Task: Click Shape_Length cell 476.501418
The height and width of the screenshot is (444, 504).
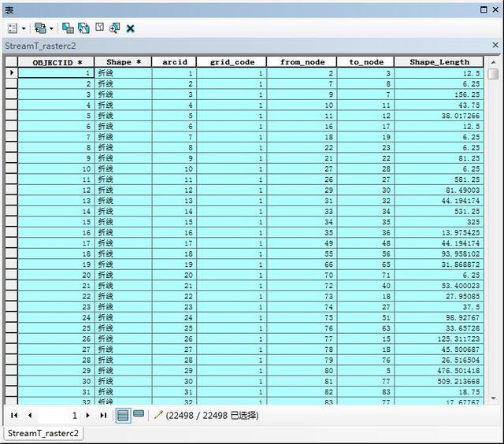Action: [x=439, y=371]
